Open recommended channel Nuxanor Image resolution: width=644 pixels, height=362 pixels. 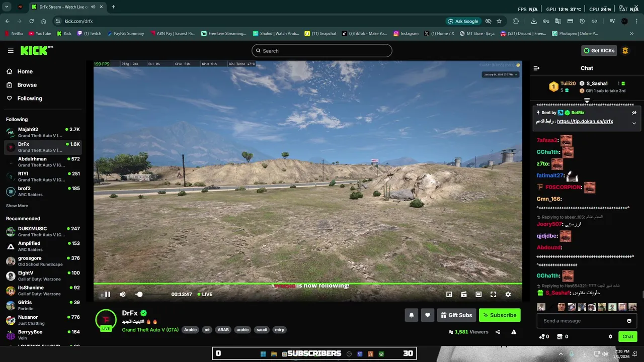tap(43, 320)
